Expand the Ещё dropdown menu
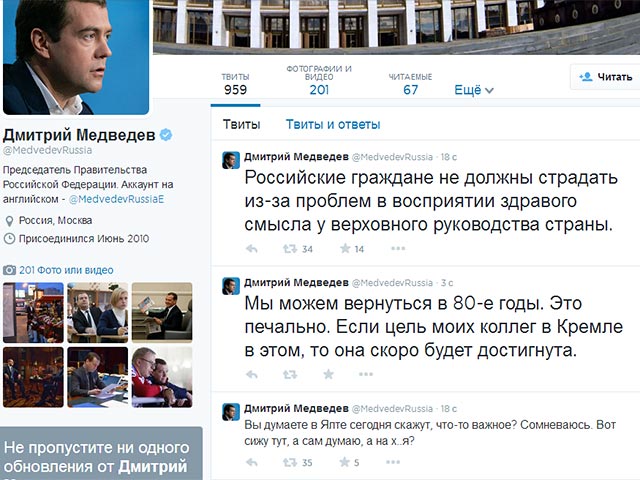This screenshot has width=640, height=480. point(474,90)
